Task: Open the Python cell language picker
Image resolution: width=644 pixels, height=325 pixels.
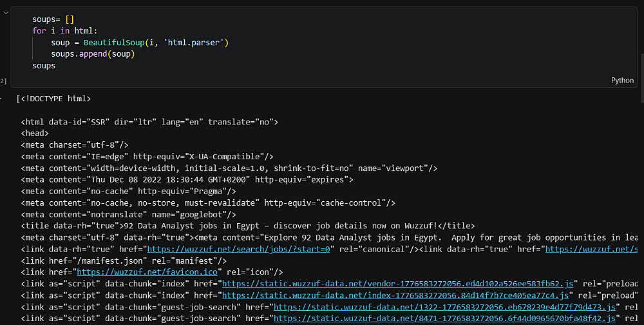Action: click(622, 80)
